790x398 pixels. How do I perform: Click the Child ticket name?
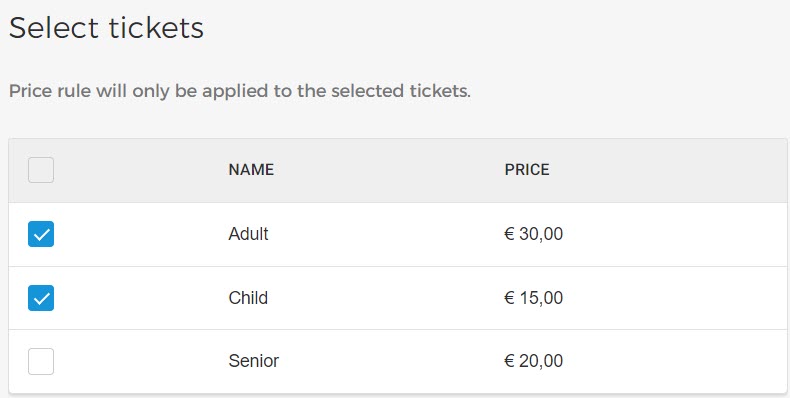click(x=248, y=298)
